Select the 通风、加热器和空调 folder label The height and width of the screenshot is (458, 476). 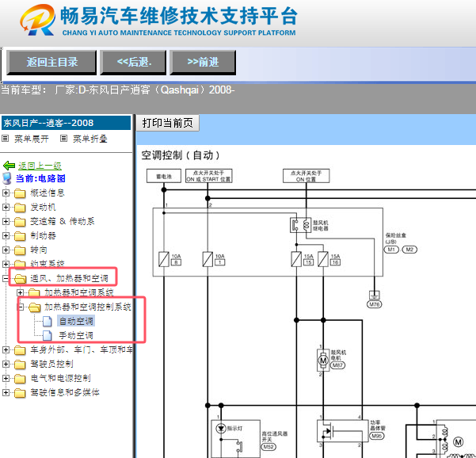tap(69, 278)
